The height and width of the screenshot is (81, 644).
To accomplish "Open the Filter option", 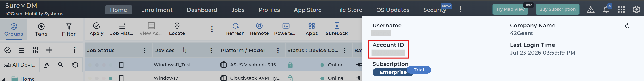I will [x=69, y=30].
